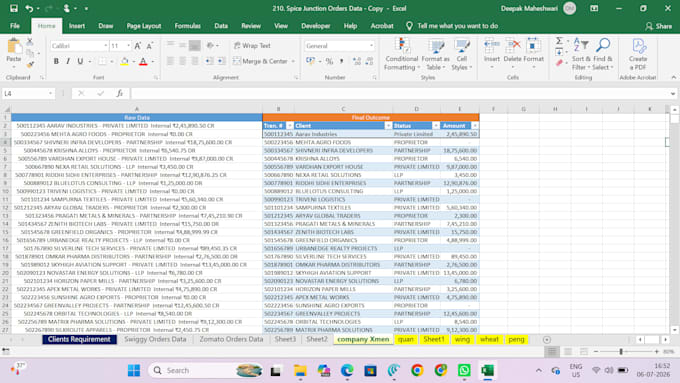
Task: Open the font color dropdown arrow
Action: (x=153, y=62)
